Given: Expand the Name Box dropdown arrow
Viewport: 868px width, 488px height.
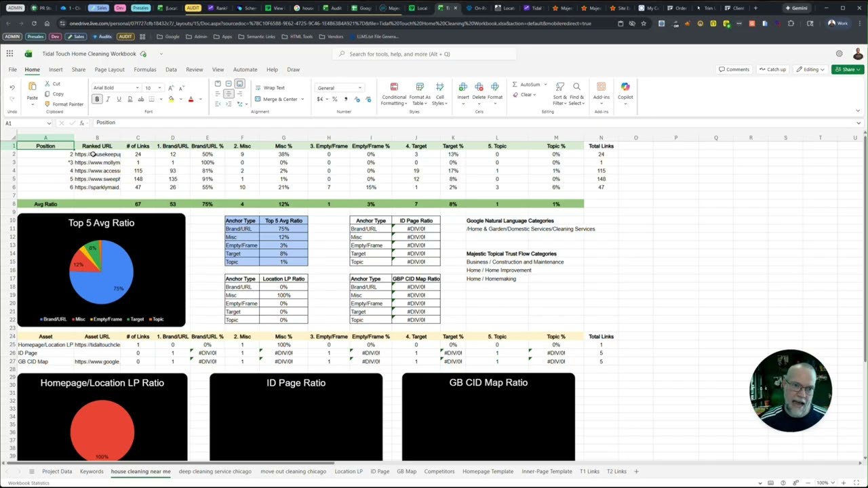Looking at the screenshot, I should click(x=49, y=123).
